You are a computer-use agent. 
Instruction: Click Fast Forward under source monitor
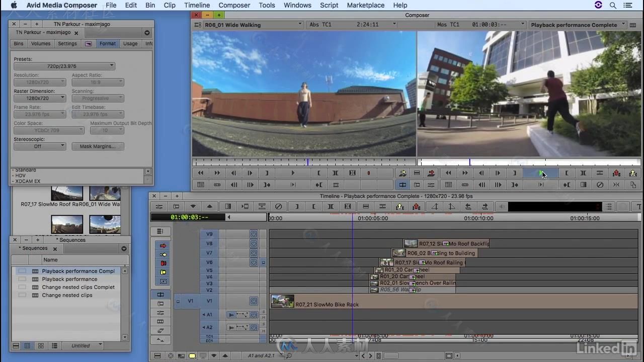pyautogui.click(x=217, y=173)
